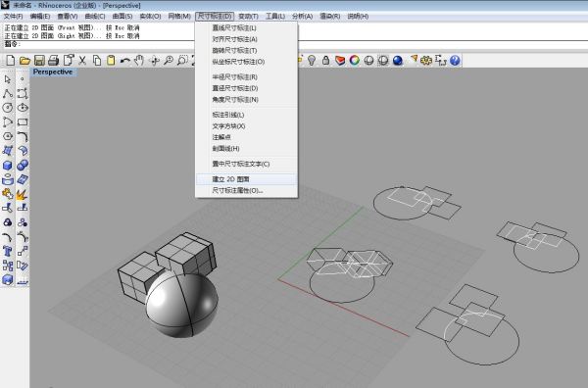
Task: Activate the Pan hand tool
Action: click(139, 61)
